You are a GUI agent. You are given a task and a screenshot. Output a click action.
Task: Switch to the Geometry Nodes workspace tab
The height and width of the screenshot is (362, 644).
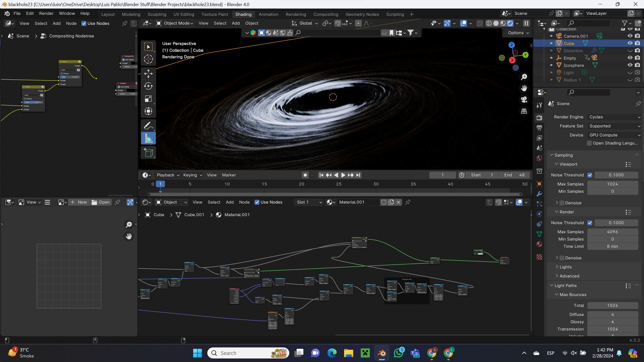point(362,14)
